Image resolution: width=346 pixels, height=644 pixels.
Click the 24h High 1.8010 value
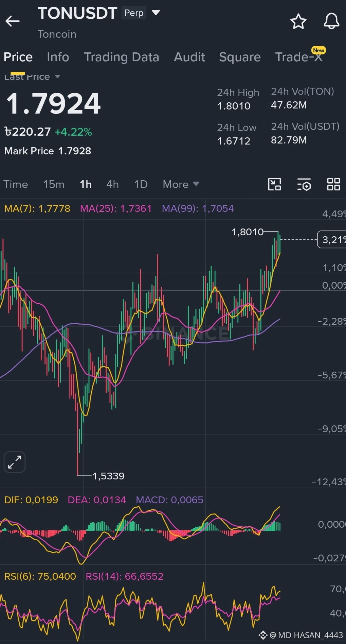click(x=234, y=106)
